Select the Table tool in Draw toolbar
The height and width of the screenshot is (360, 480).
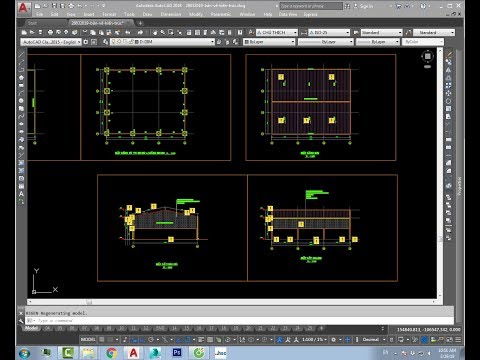click(x=21, y=186)
